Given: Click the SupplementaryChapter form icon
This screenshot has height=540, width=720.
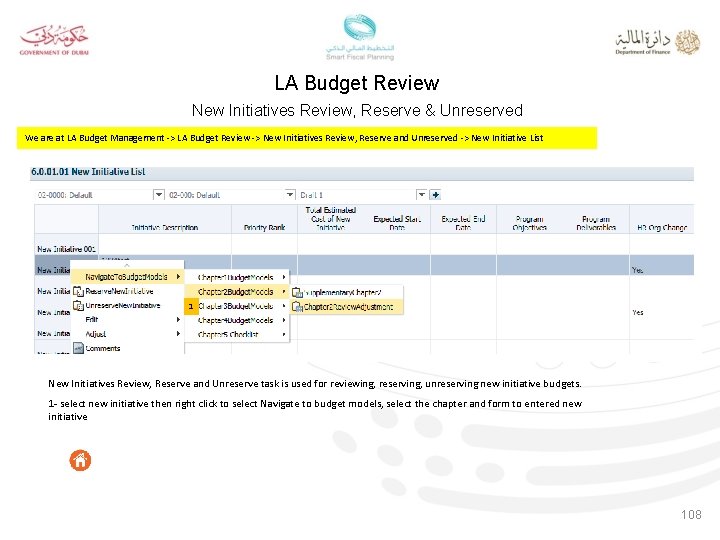Looking at the screenshot, I should coord(298,292).
